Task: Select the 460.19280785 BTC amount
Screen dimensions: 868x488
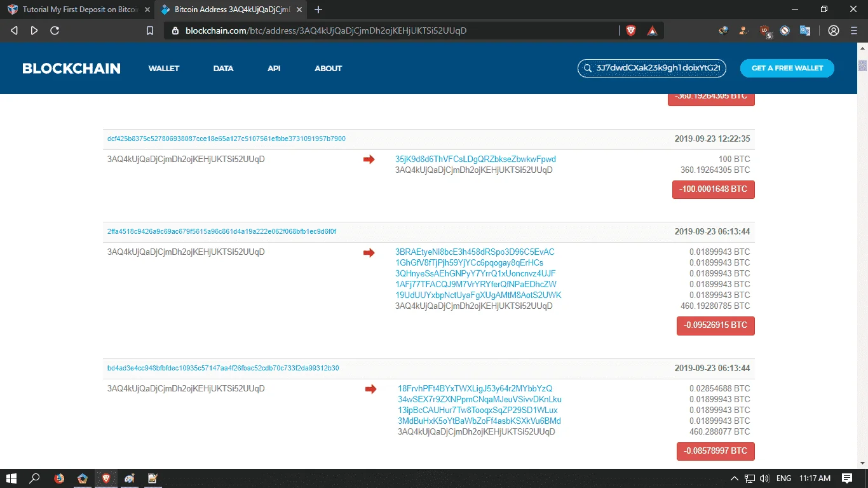Action: tap(715, 306)
